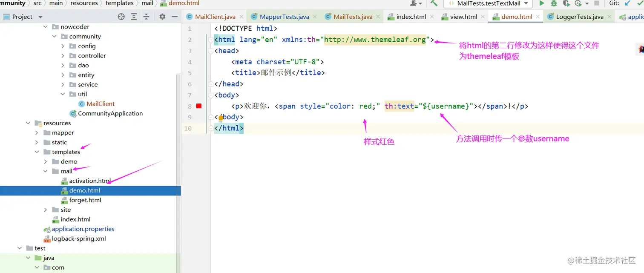Image resolution: width=644 pixels, height=273 pixels.
Task: Expand the controller folder
Action: click(63, 56)
